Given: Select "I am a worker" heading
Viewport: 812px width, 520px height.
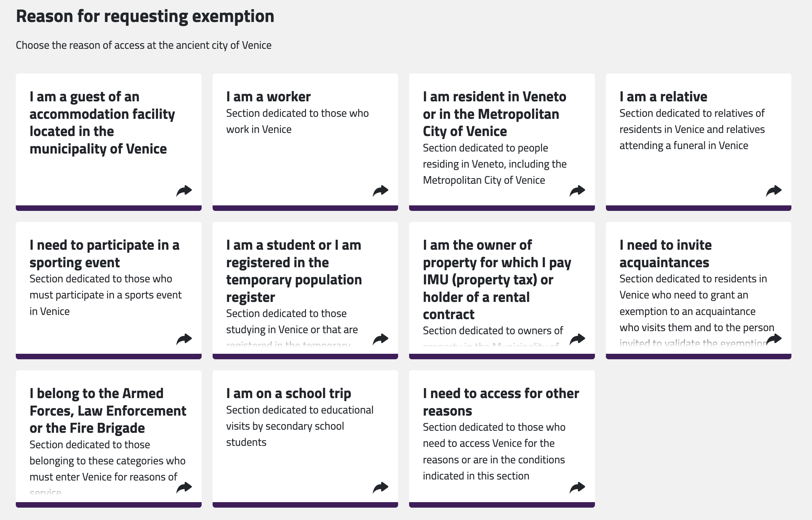Looking at the screenshot, I should click(x=268, y=97).
